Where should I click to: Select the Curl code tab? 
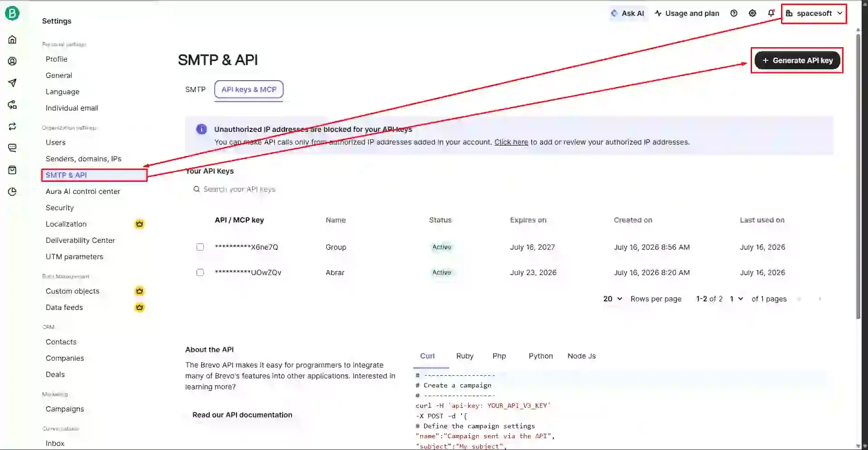coord(427,356)
